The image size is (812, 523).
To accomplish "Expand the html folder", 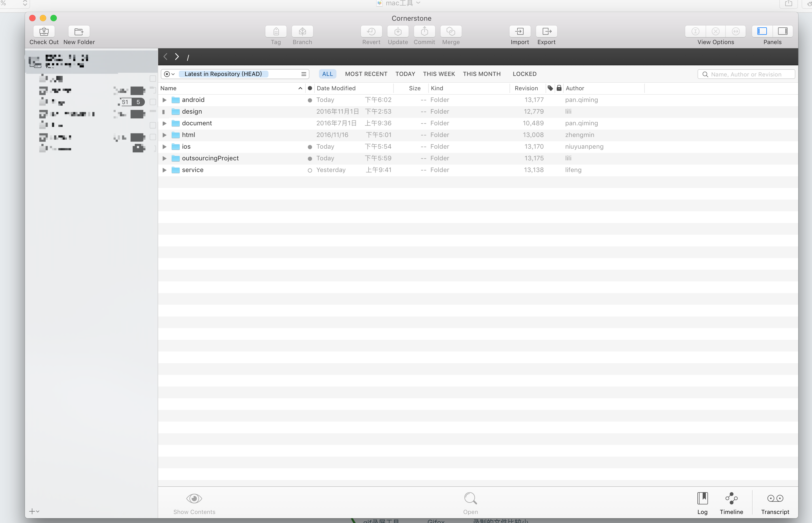I will tap(164, 135).
